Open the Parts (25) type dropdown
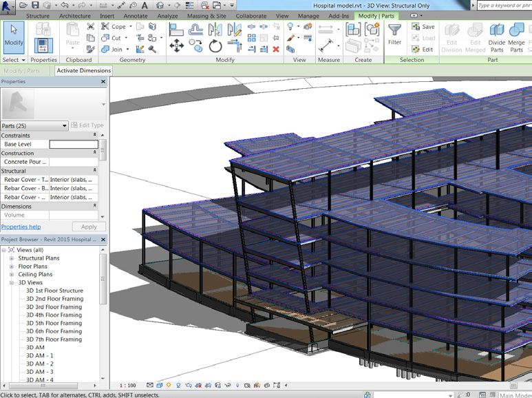Viewport: 532px width, 398px height. [65, 125]
